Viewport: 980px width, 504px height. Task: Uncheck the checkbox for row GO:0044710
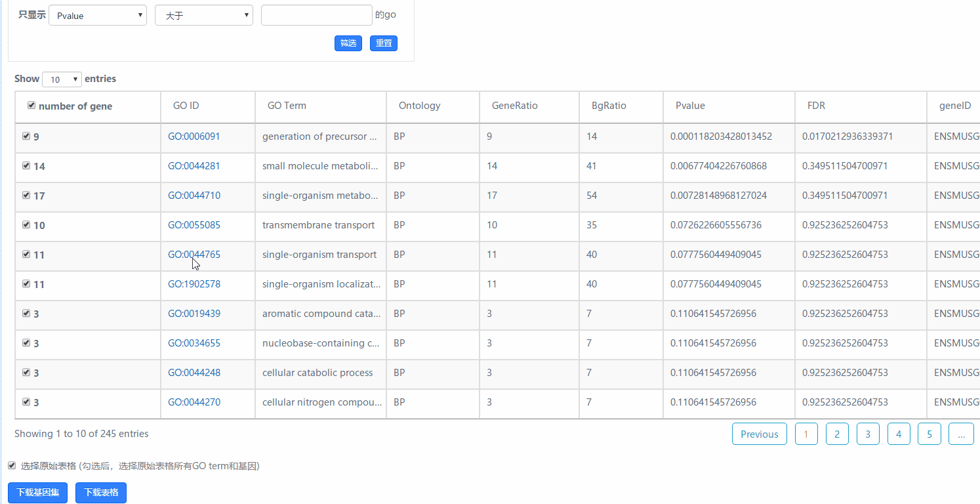pyautogui.click(x=26, y=195)
